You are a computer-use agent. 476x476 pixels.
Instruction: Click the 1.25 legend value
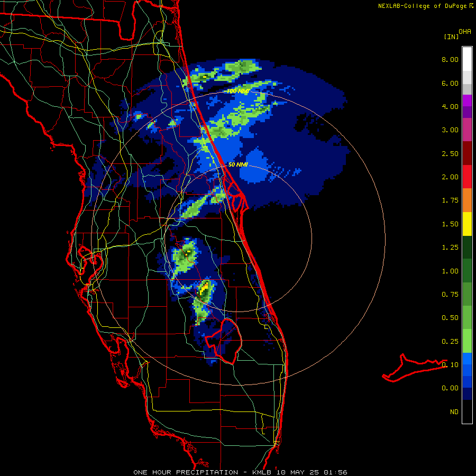coord(450,248)
